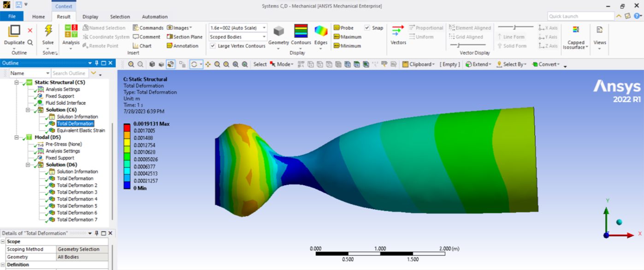Open the Name filter dropdown in Outline
Image resolution: width=644 pixels, height=270 pixels.
point(30,73)
